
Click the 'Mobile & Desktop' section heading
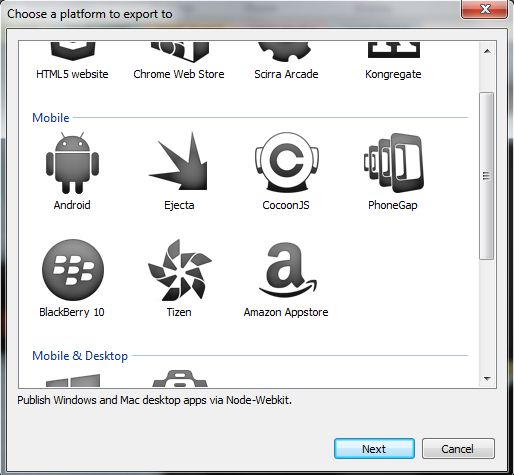80,356
